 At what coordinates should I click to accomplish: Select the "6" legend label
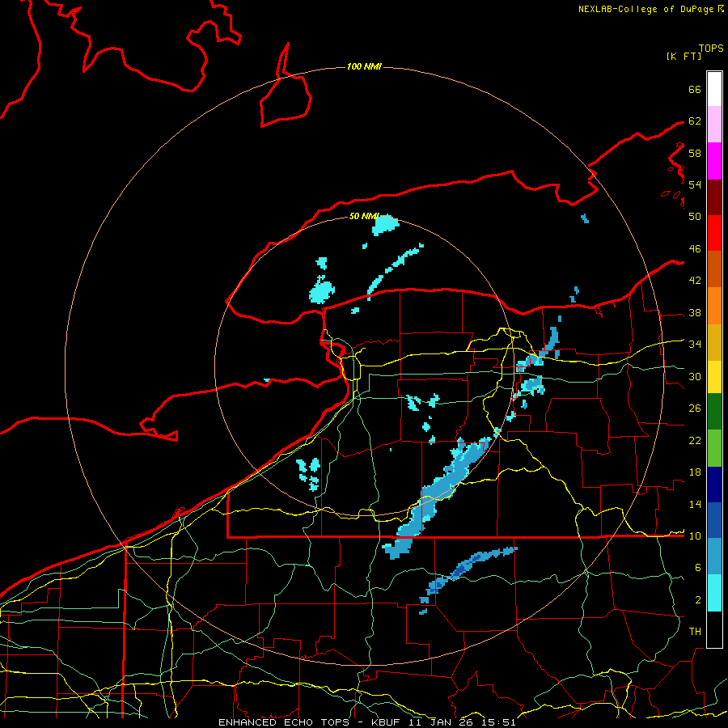point(698,568)
